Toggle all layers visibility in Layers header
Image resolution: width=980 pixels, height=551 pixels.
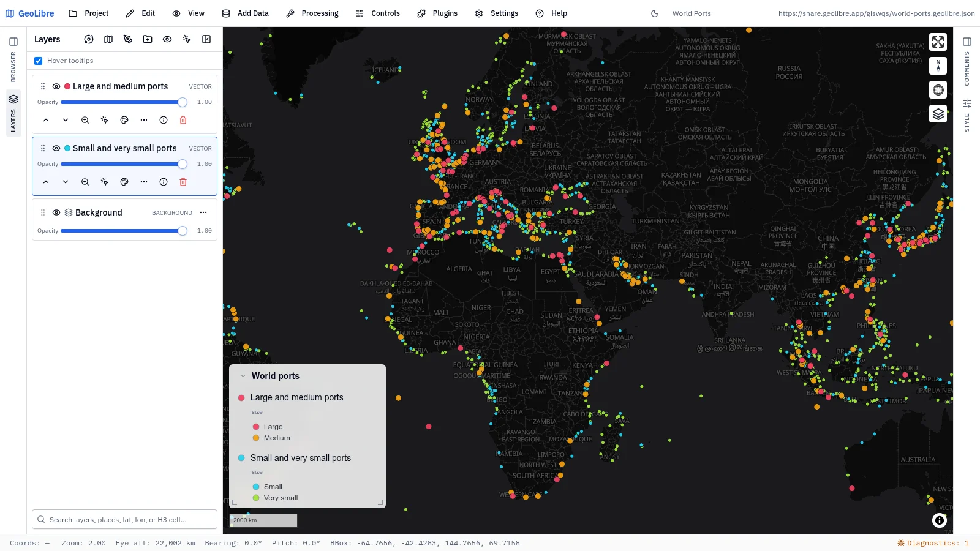167,39
